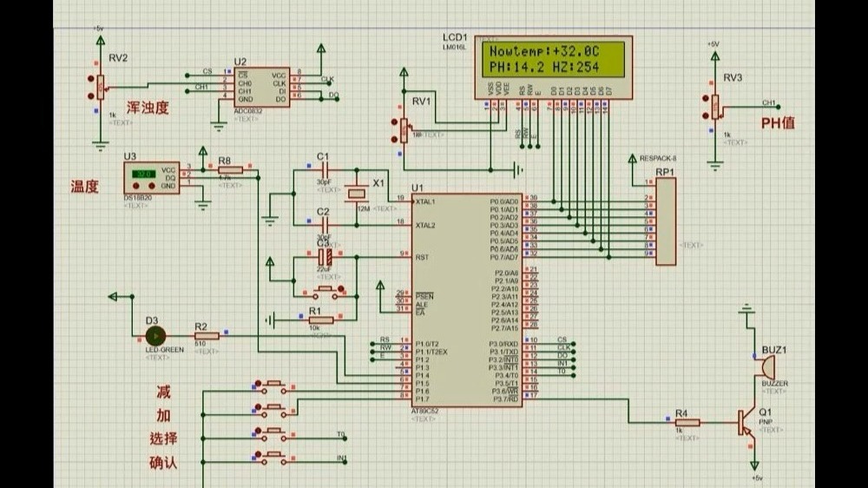Select the BUZ1 buzzer
The width and height of the screenshot is (868, 488).
(x=768, y=368)
